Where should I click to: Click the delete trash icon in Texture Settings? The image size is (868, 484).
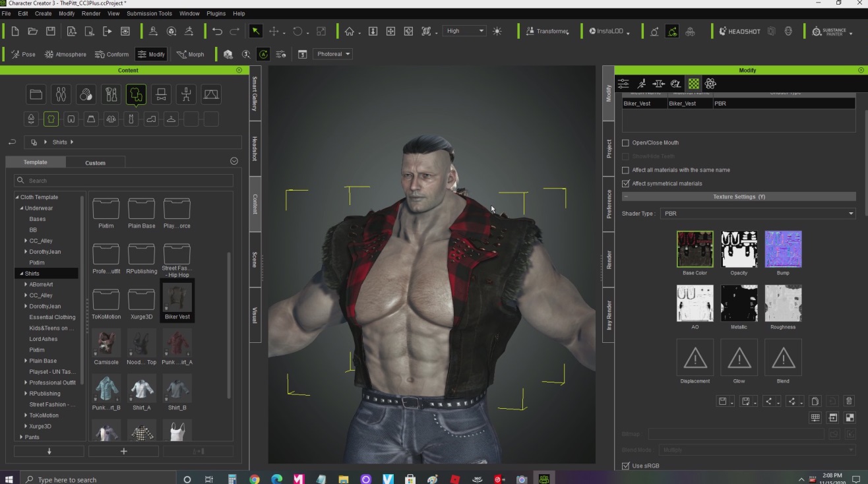click(849, 401)
